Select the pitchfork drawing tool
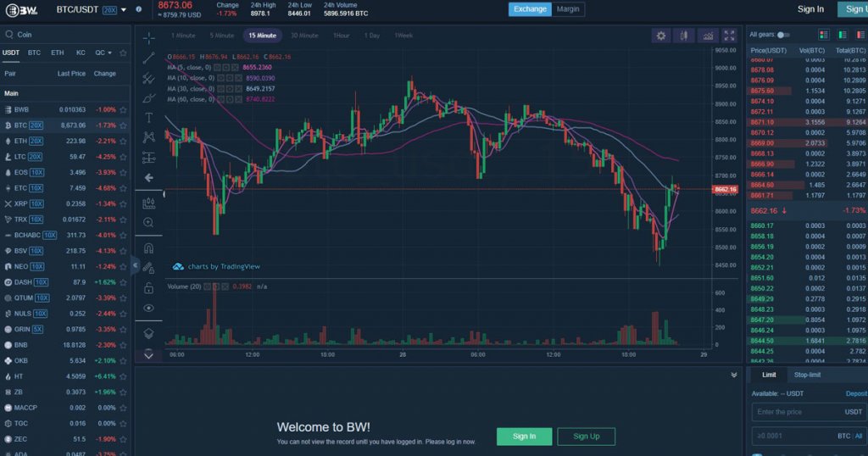Screen dimensions: 868x456 (149, 78)
